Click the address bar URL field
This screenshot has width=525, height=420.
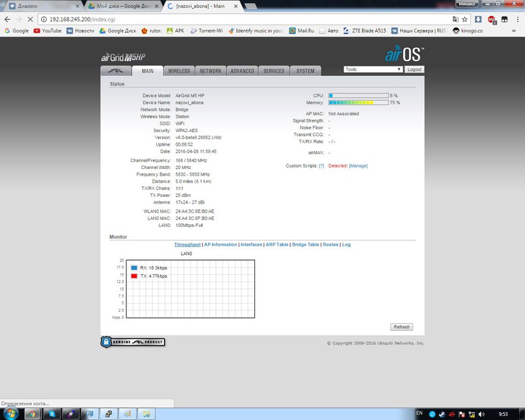pyautogui.click(x=248, y=20)
